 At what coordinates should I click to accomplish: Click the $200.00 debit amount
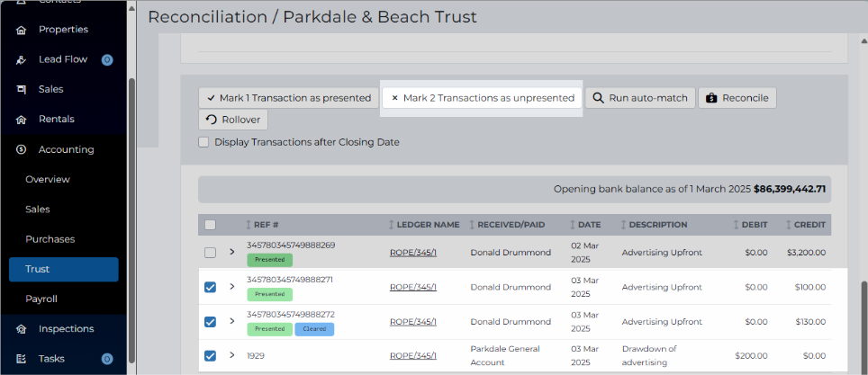point(751,355)
